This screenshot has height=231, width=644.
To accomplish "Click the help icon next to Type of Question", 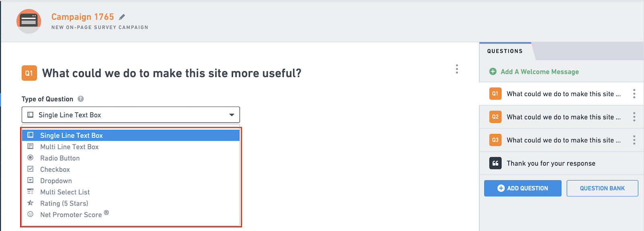I will click(x=80, y=99).
